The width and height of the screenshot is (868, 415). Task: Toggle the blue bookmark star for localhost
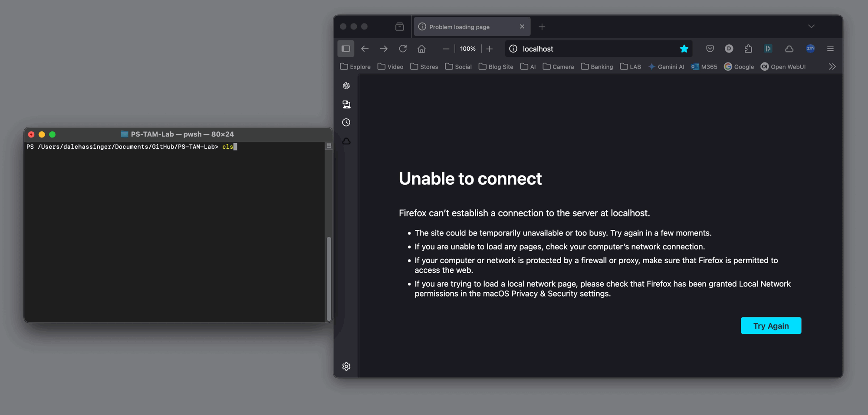click(684, 49)
